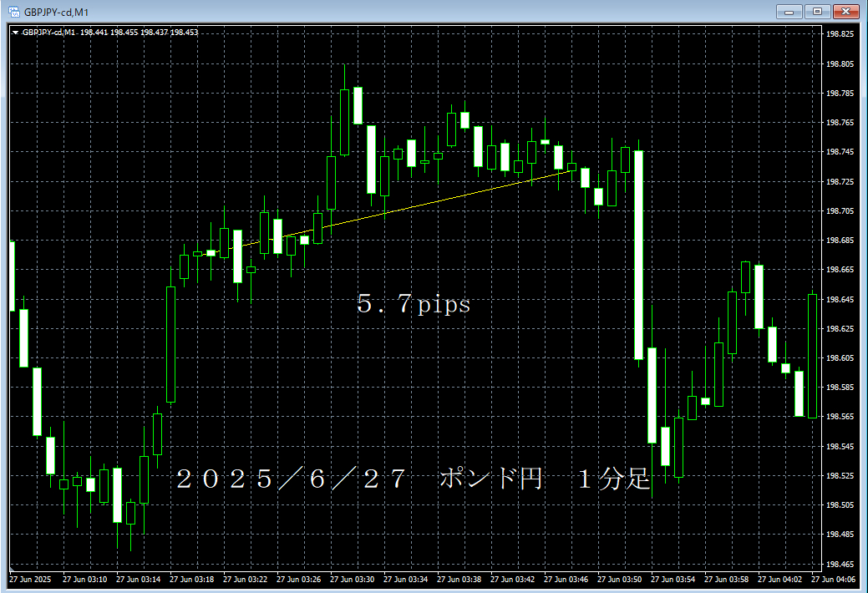The image size is (868, 593).
Task: Click the 198.505 price scale label
Action: click(840, 505)
